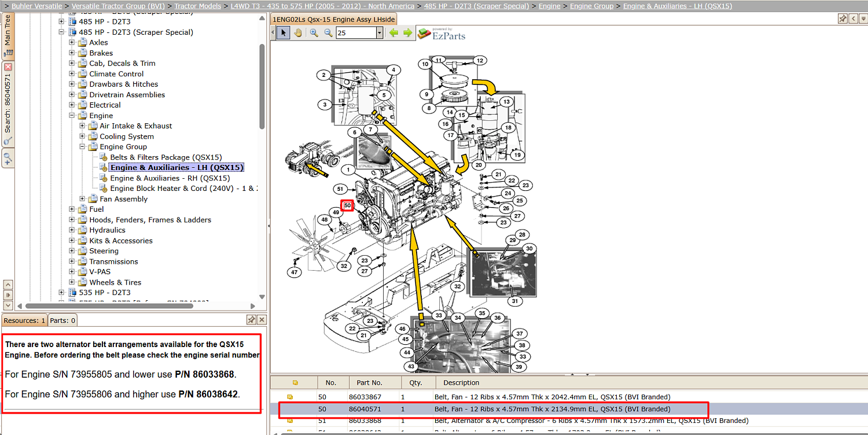Viewport: 868px width, 435px height.
Task: Open Versatile Tractor Group (BVI) breadcrumb
Action: click(x=118, y=6)
